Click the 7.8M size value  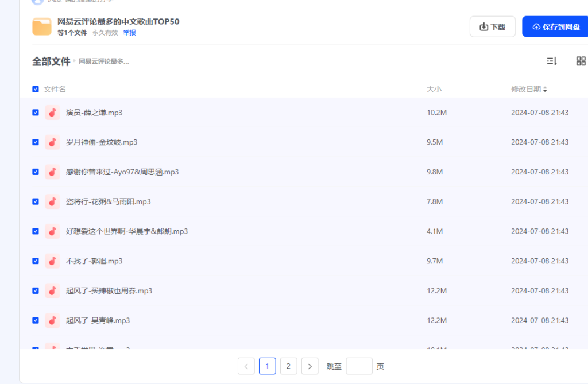[x=435, y=201]
